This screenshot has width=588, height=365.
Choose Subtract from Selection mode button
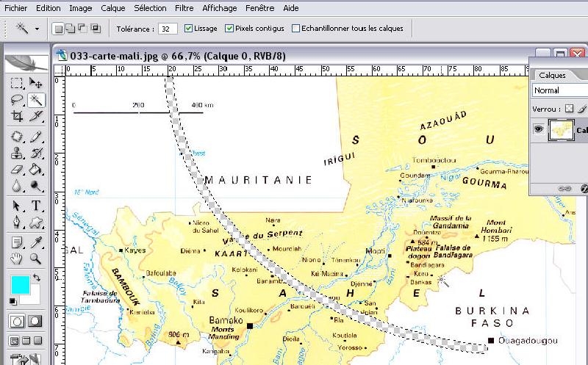pyautogui.click(x=82, y=29)
